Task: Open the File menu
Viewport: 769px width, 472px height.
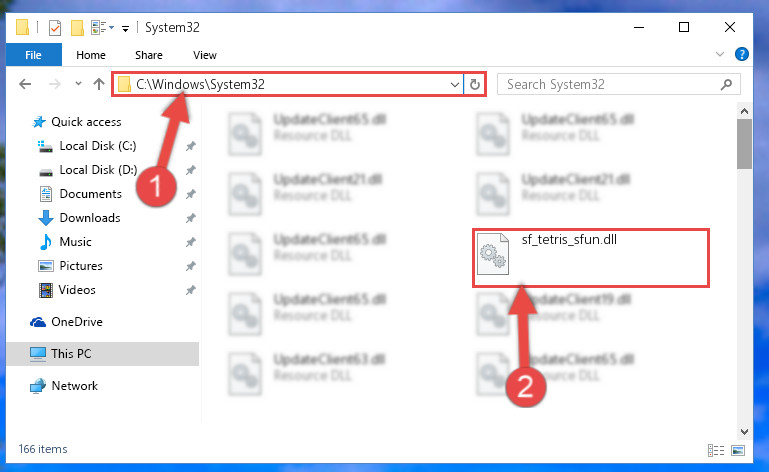Action: [x=33, y=55]
